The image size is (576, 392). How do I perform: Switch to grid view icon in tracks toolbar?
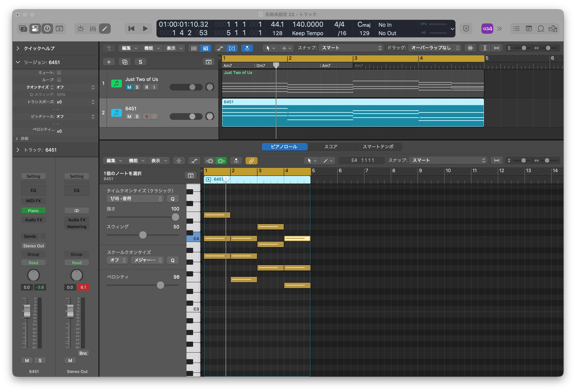point(194,48)
